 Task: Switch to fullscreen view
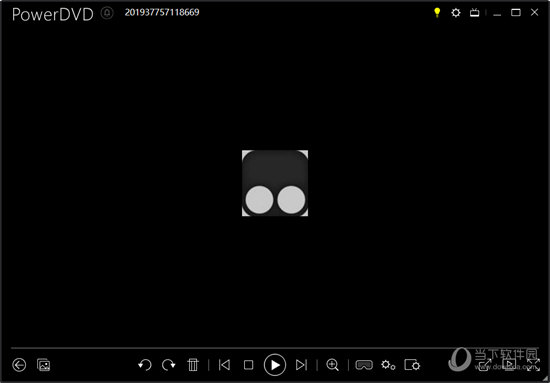tap(533, 365)
